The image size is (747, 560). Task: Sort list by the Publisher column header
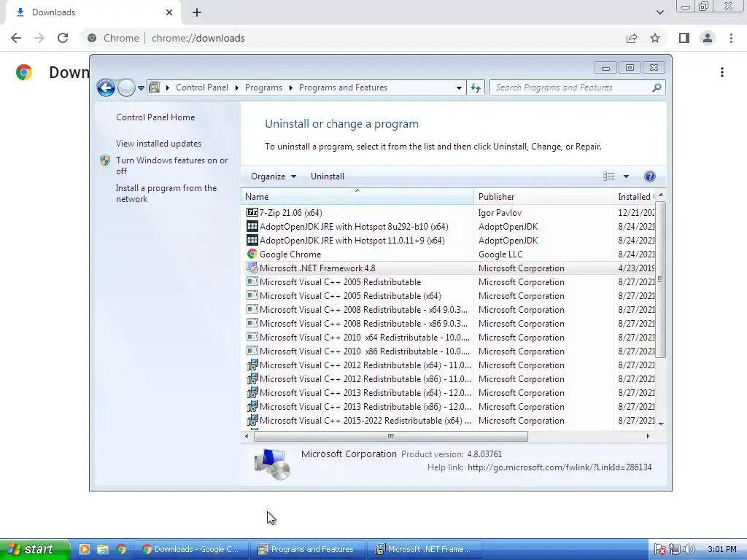coord(543,197)
